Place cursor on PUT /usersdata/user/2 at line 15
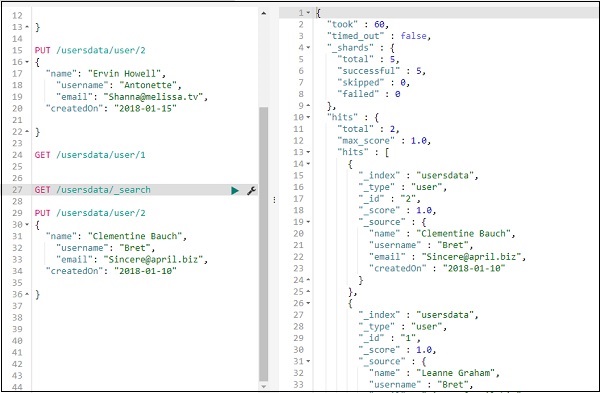600x393 pixels. (x=90, y=51)
